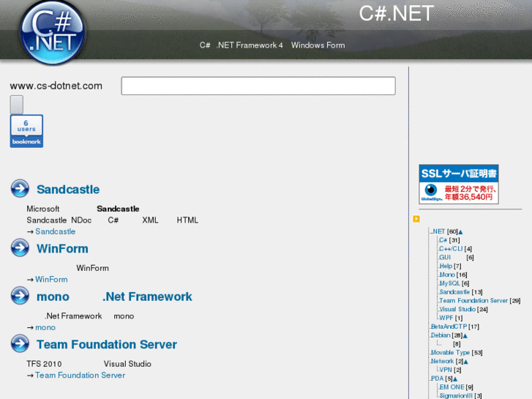532x399 pixels.
Task: Open the Sandcastle [13] sidebar category
Action: (x=454, y=292)
